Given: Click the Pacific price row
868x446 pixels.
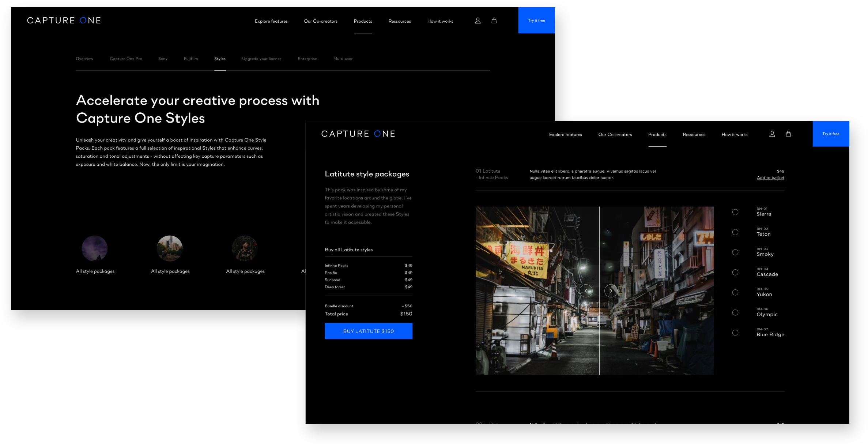Looking at the screenshot, I should pyautogui.click(x=369, y=273).
